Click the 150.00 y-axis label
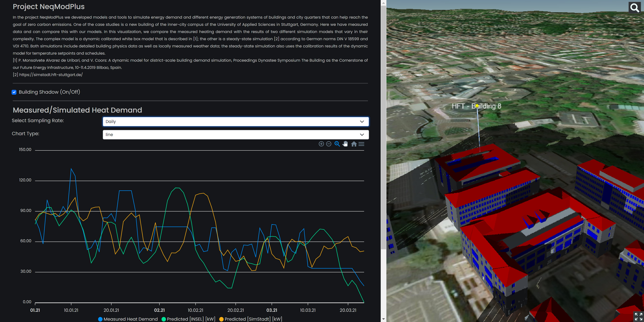The width and height of the screenshot is (644, 322). (x=25, y=150)
